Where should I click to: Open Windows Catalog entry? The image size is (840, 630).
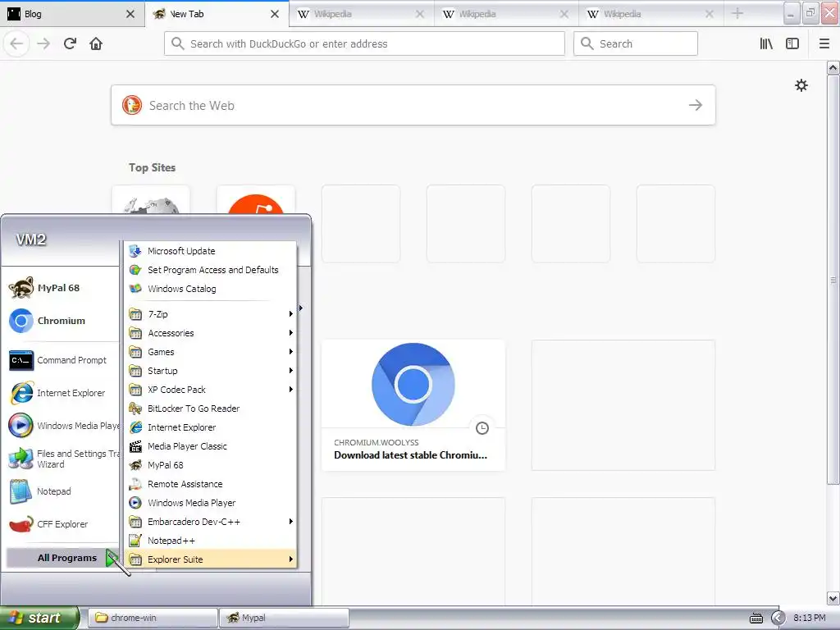click(x=210, y=288)
